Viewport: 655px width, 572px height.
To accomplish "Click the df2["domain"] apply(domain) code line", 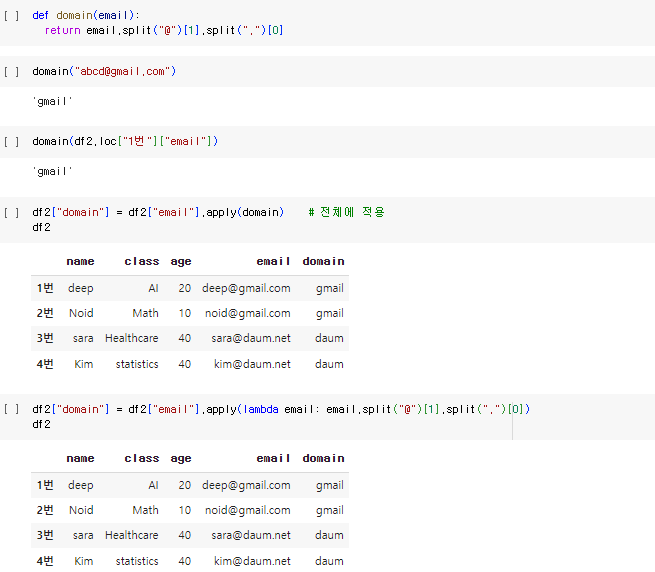I will point(158,212).
